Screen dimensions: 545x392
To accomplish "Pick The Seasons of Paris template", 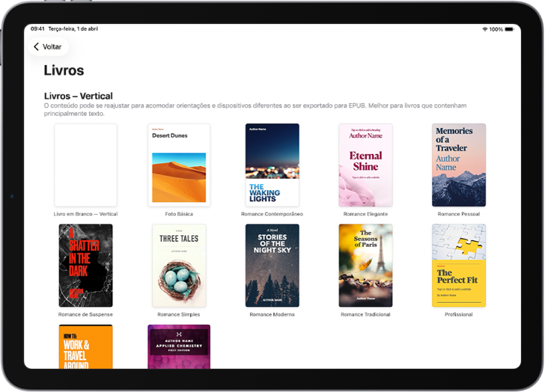I will pos(366,266).
